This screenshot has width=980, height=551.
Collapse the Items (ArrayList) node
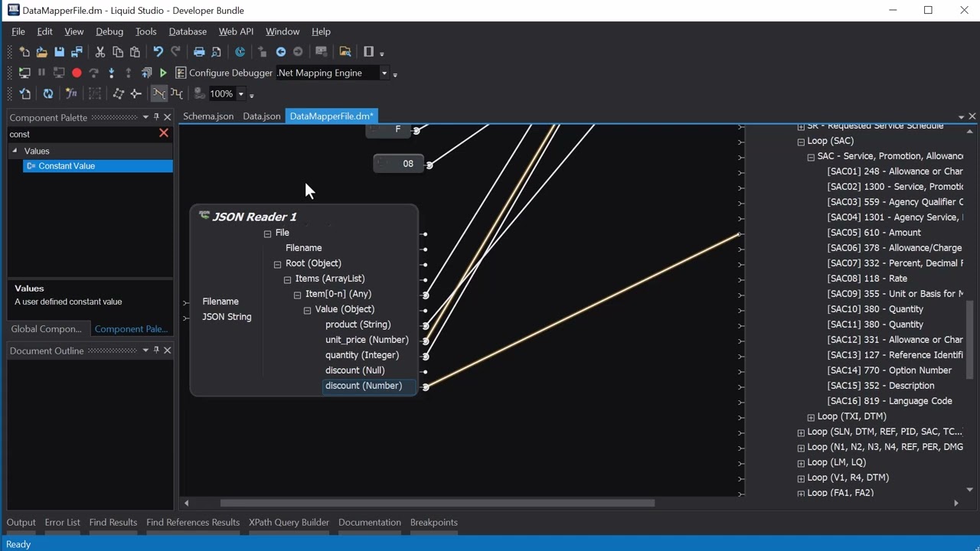pyautogui.click(x=287, y=279)
